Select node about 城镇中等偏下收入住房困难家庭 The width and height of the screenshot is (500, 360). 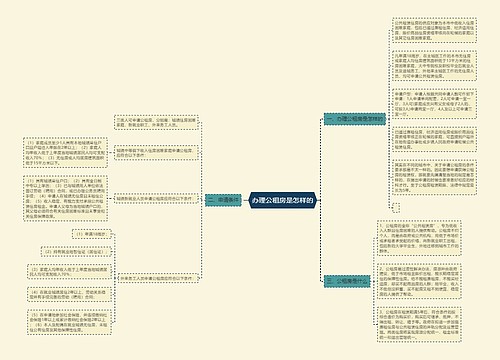(x=156, y=153)
